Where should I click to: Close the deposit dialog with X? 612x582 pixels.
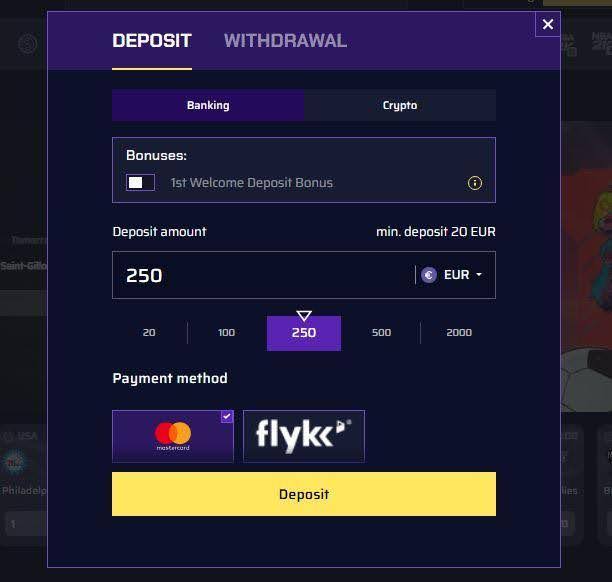tap(548, 24)
